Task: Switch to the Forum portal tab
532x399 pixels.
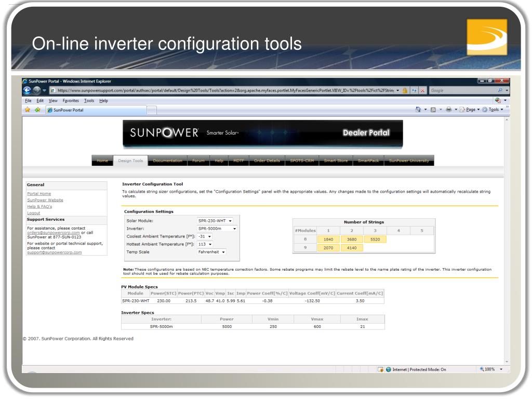Action: click(x=198, y=161)
